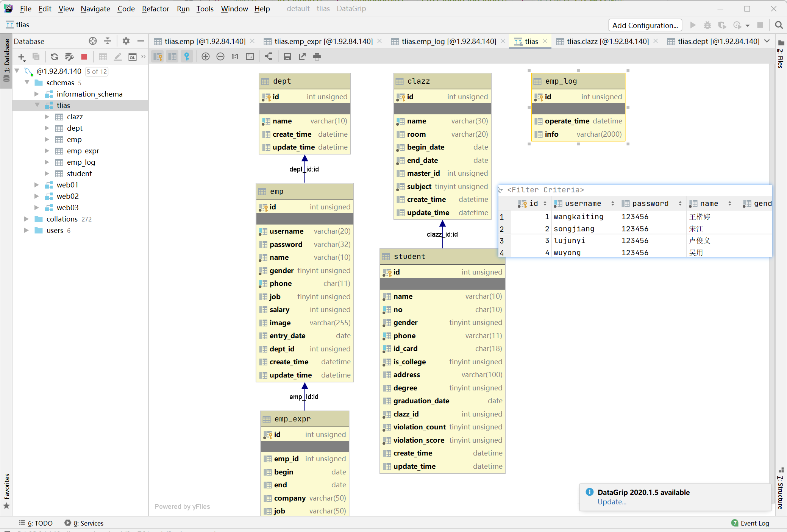Viewport: 787px width, 532px height.
Task: Apply current layout icon in diagram toolbar
Action: pyautogui.click(x=269, y=57)
